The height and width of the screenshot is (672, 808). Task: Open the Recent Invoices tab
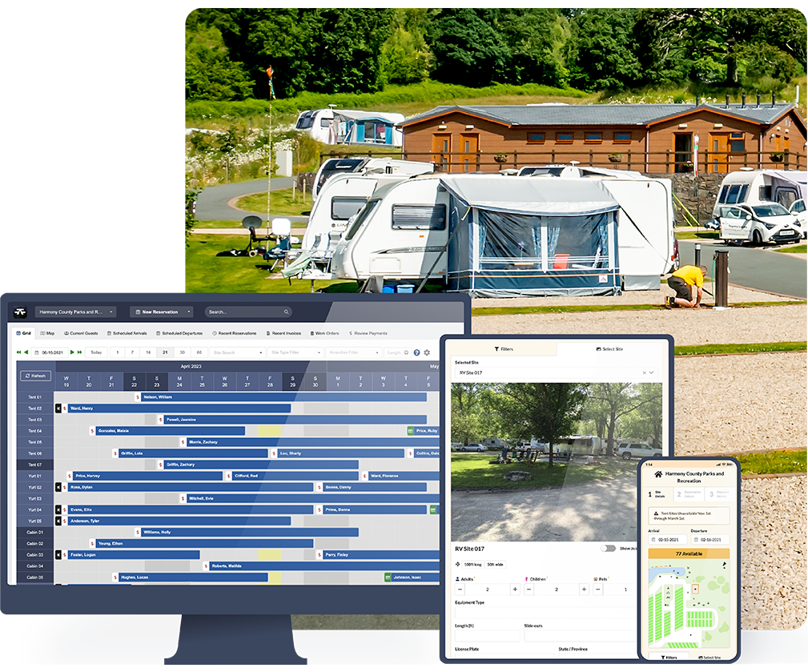point(283,333)
